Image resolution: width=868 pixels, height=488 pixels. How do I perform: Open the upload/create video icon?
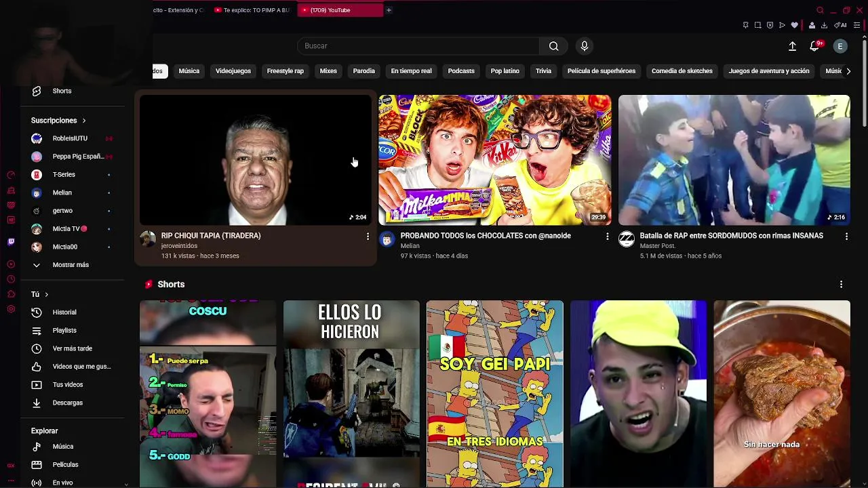pos(792,46)
